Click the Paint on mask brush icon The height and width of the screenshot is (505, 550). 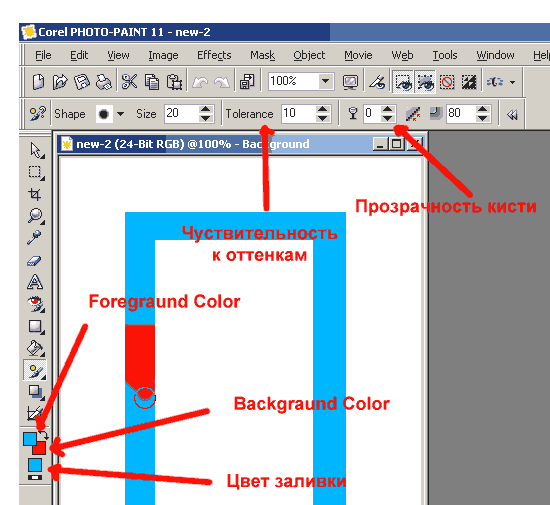pyautogui.click(x=377, y=82)
